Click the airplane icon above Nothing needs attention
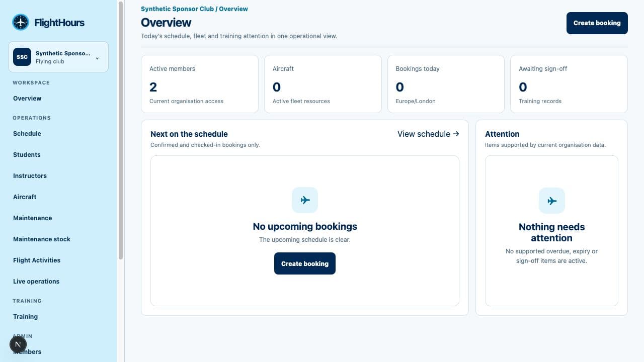This screenshot has height=362, width=644. click(552, 201)
